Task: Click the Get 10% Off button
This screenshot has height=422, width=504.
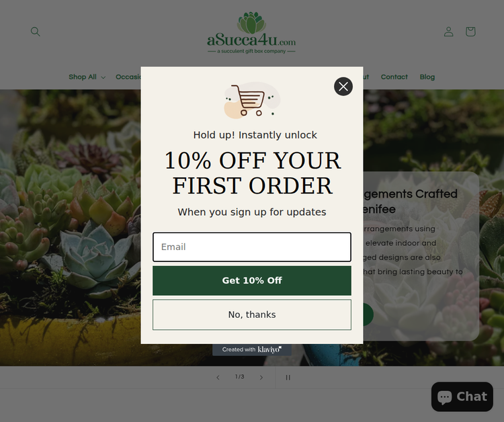Action: (252, 281)
